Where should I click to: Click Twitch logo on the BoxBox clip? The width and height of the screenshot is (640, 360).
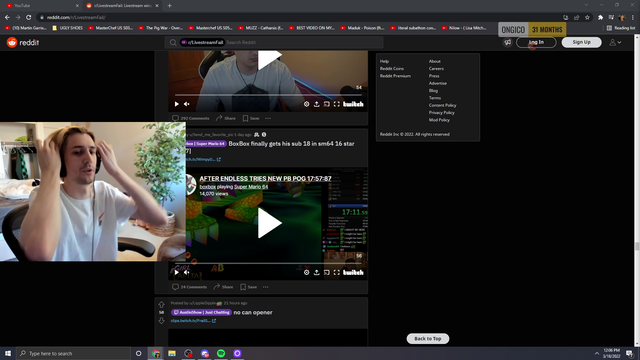353,272
